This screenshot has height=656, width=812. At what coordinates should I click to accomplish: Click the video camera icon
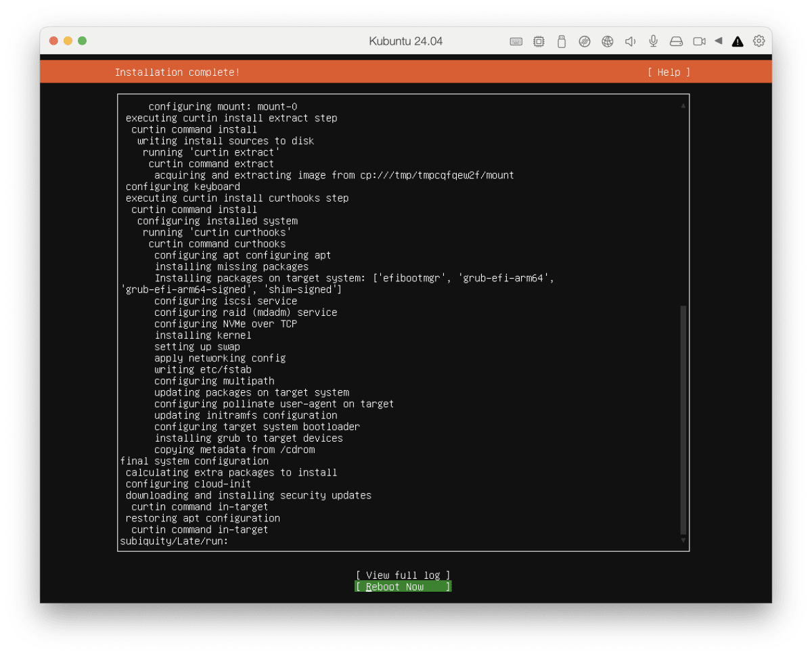699,41
